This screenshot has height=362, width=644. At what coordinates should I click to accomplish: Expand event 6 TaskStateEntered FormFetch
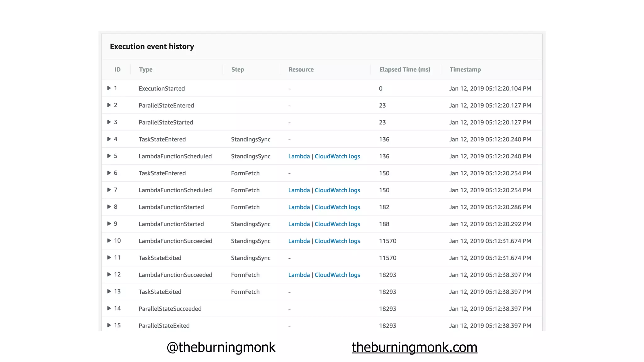point(109,173)
